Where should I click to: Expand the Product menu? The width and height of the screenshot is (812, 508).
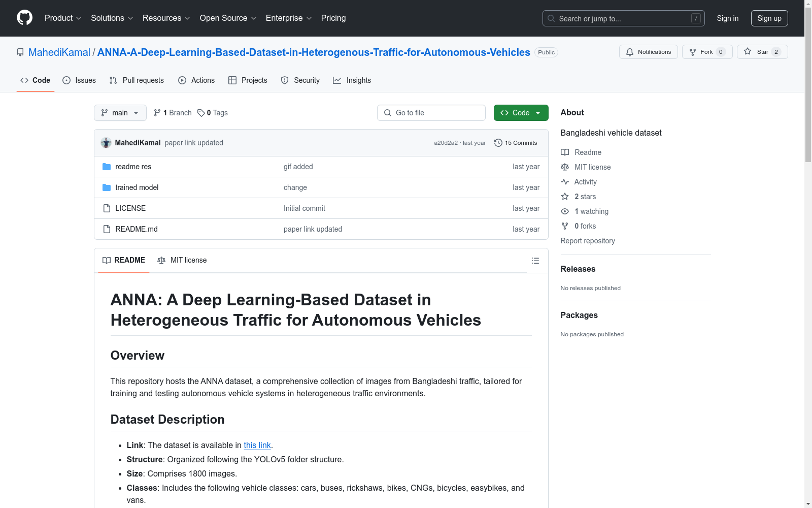point(63,18)
